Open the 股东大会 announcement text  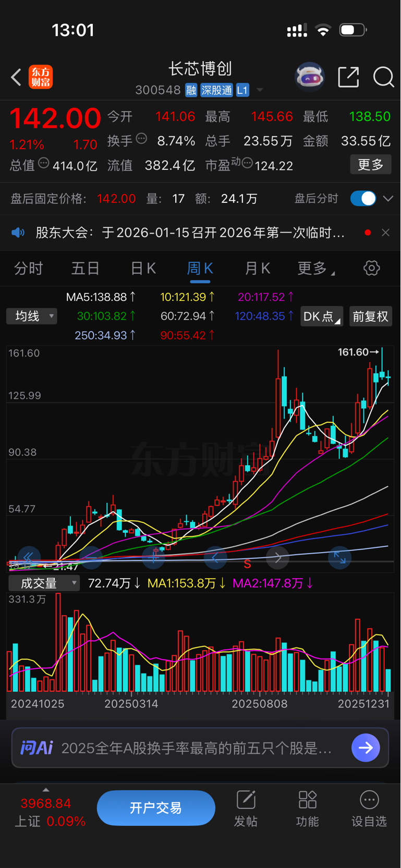190,233
